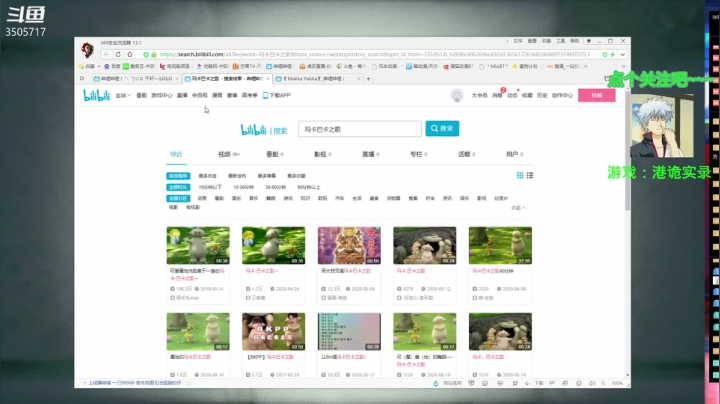Close the Makka Pakka tab
This screenshot has width=720, height=404.
coord(359,79)
